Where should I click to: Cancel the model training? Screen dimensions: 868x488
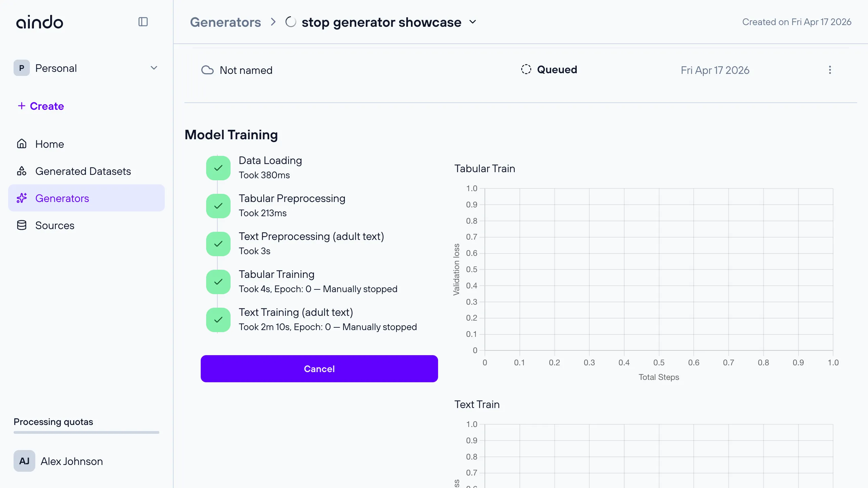coord(319,369)
